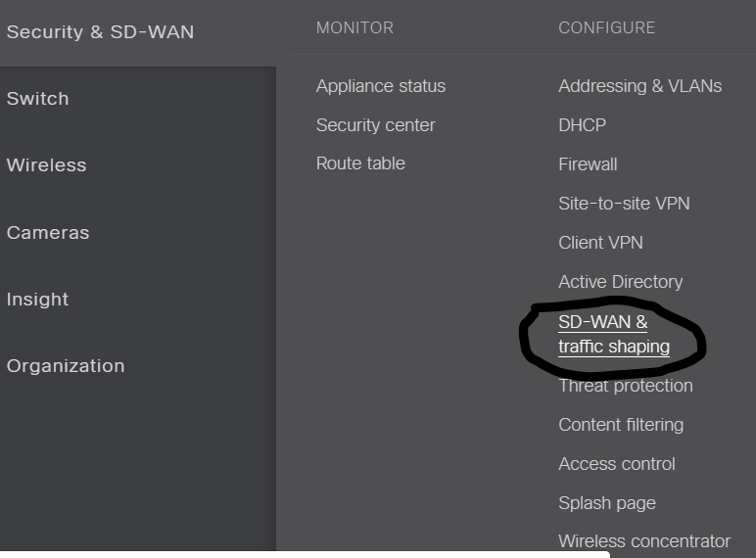
Task: Open Addressing & VLANs settings
Action: click(x=639, y=86)
